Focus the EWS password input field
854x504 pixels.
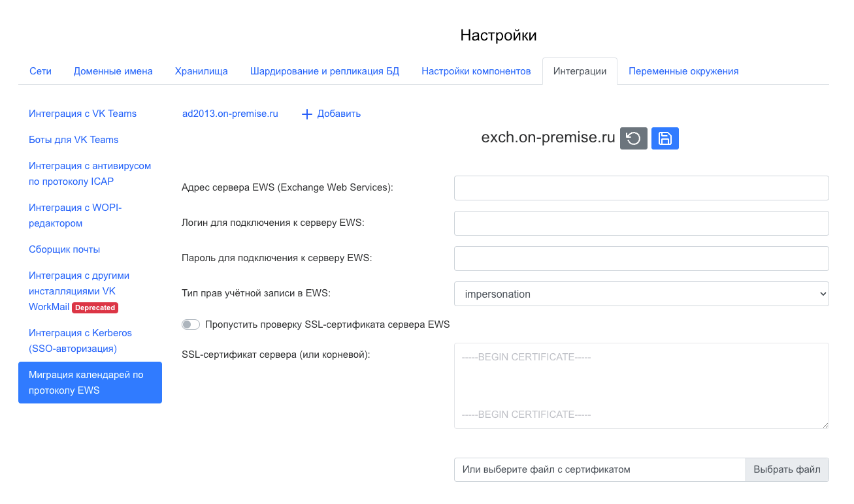tap(641, 259)
